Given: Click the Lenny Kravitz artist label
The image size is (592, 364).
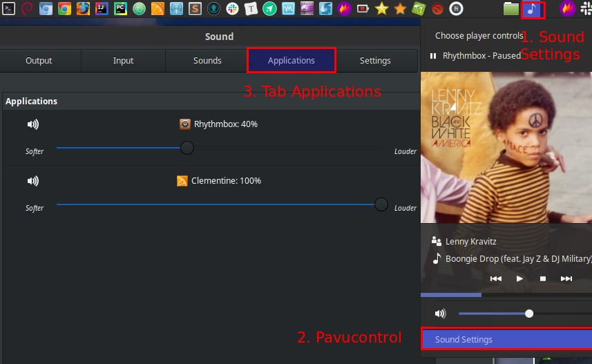Looking at the screenshot, I should [471, 241].
